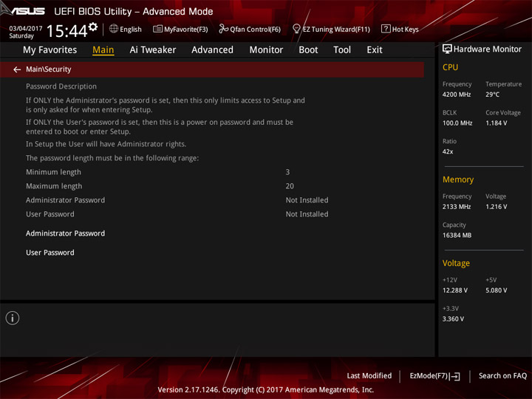The height and width of the screenshot is (399, 532).
Task: Click memory capacity 16384 MB value
Action: [x=457, y=235]
